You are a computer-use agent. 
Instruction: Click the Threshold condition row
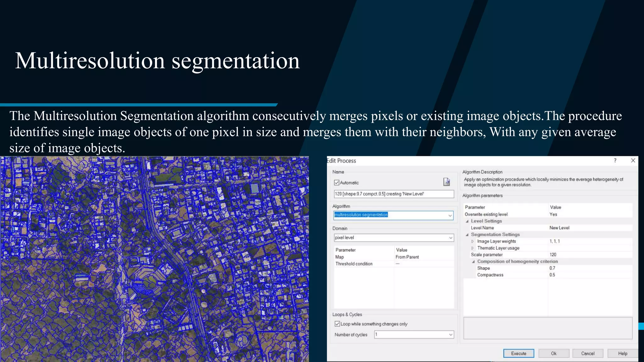pos(394,264)
